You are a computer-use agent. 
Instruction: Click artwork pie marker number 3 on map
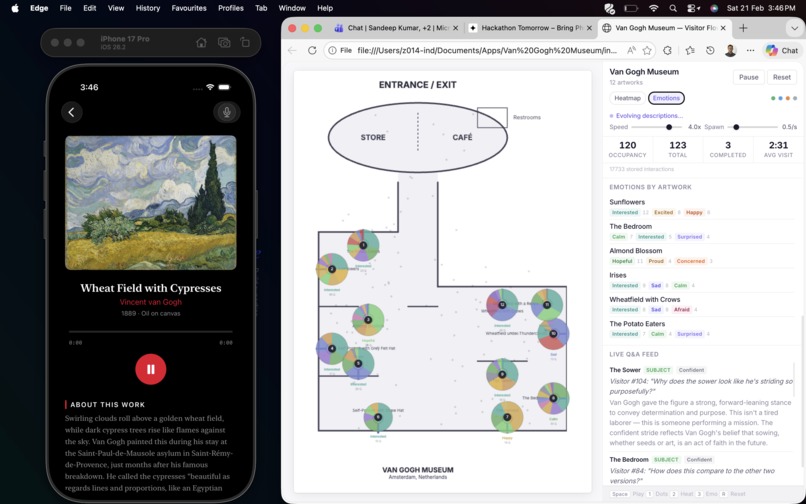368,319
